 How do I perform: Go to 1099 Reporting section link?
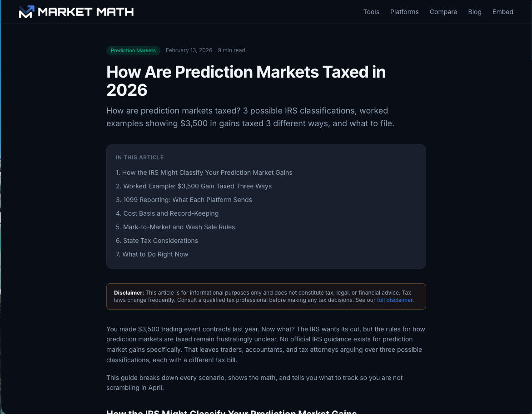pos(184,200)
